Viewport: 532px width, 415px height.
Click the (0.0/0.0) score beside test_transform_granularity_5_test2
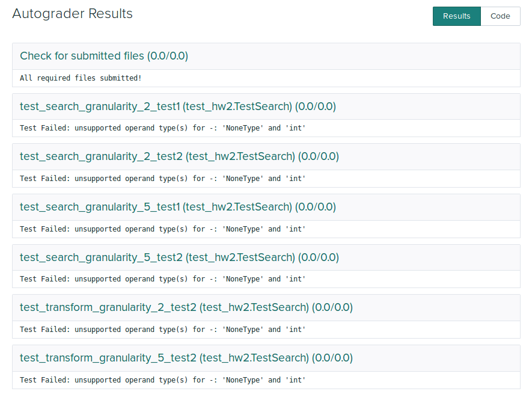tap(332, 358)
